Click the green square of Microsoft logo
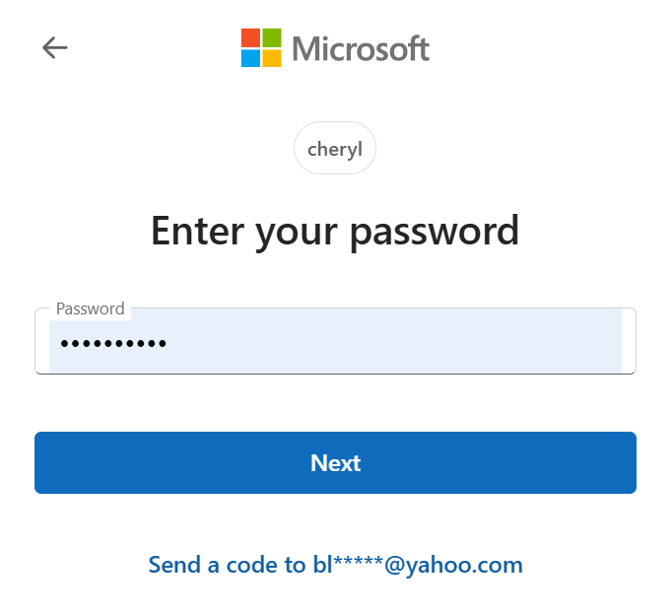Viewport: 672px width, 616px height. [272, 37]
